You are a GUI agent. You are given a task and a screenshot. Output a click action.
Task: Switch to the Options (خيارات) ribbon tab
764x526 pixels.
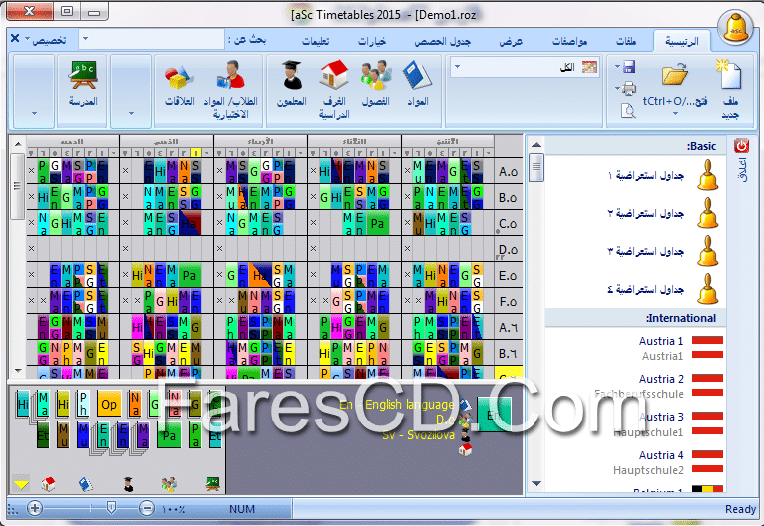pos(372,41)
